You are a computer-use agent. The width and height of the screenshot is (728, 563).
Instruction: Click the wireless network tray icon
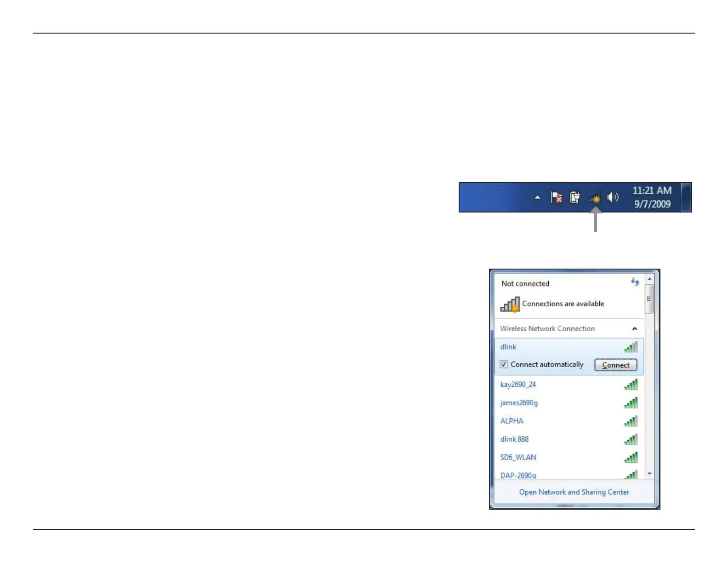pos(595,198)
